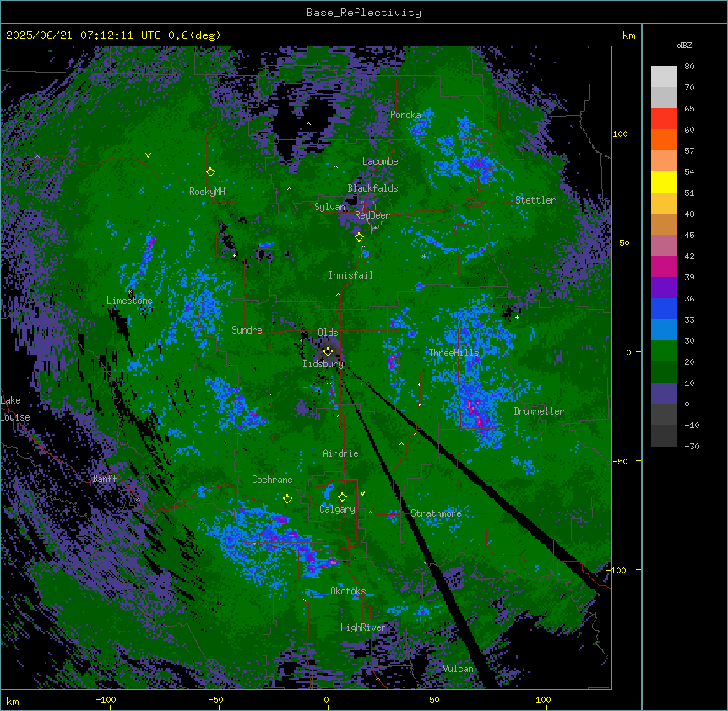This screenshot has width=728, height=711.
Task: Click the km unit label beside the timestamp row
Action: coord(628,35)
